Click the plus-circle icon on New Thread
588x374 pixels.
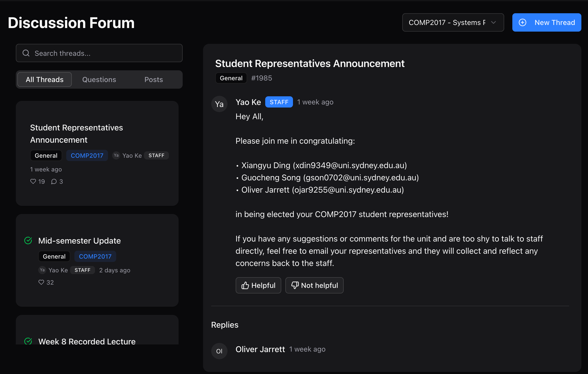[523, 22]
